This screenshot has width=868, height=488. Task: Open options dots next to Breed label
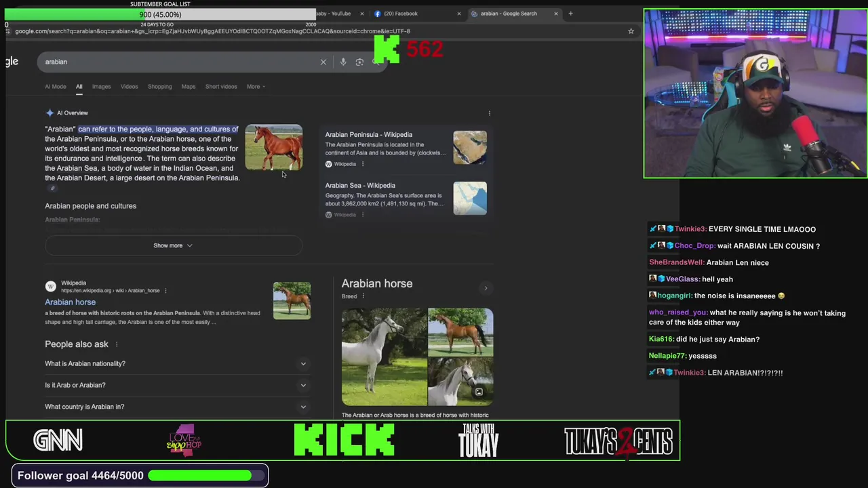363,296
